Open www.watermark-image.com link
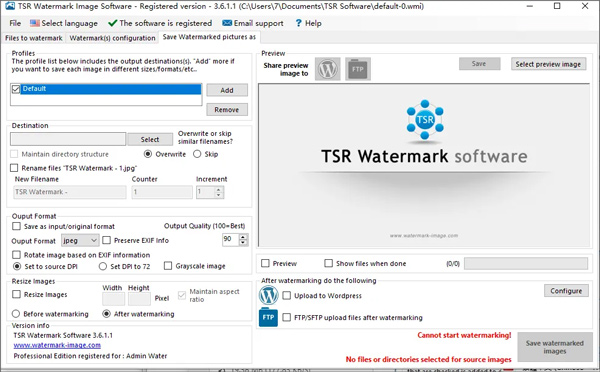The image size is (600, 372). [57, 345]
